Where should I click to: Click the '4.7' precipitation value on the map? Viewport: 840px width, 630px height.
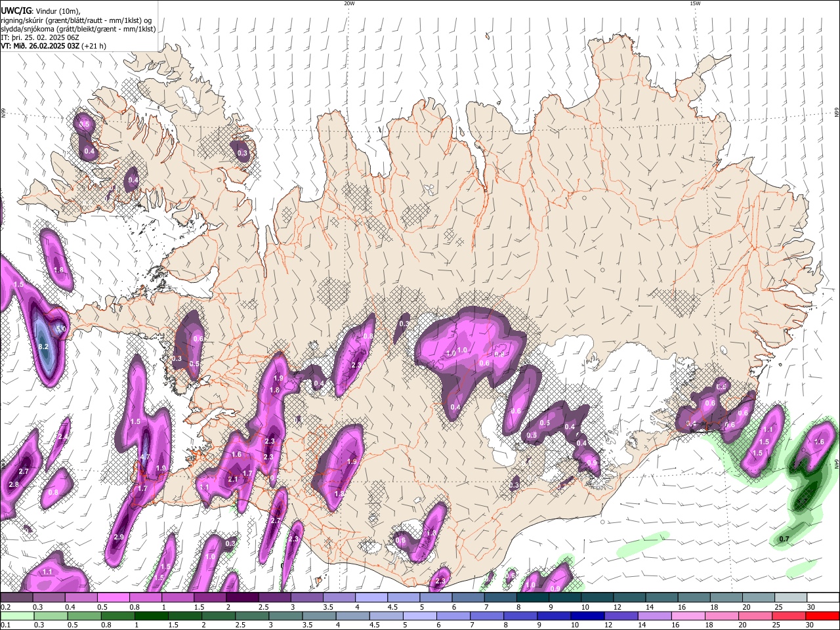click(x=146, y=457)
